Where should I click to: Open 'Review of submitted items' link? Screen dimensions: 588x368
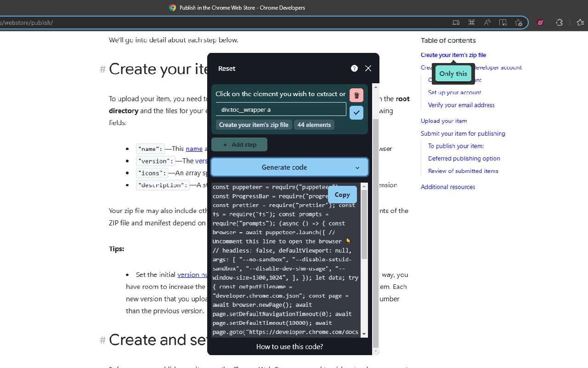tap(463, 171)
